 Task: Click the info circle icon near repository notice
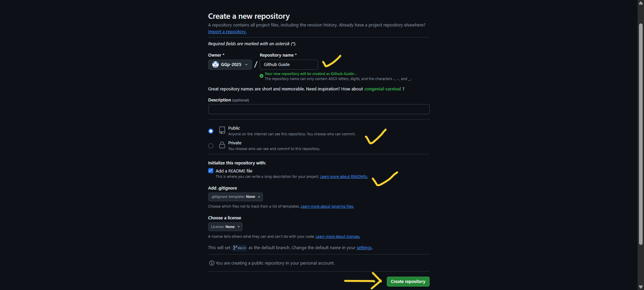point(211,263)
